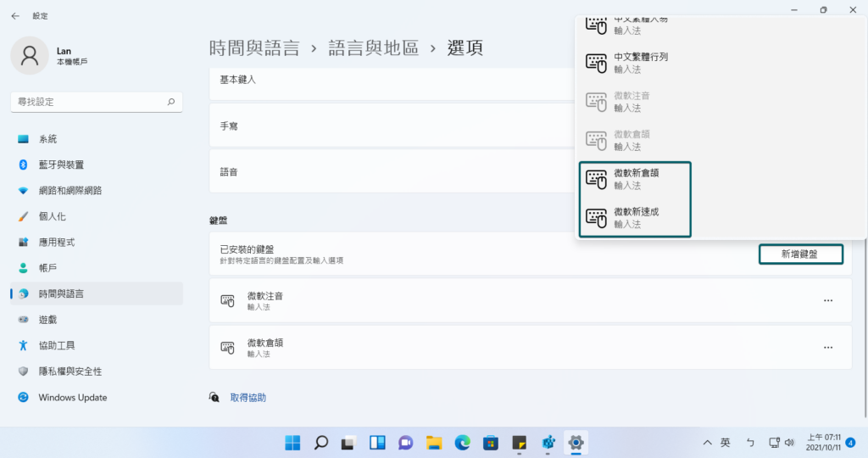Open network status in system tray
Image resolution: width=868 pixels, height=458 pixels.
[775, 443]
